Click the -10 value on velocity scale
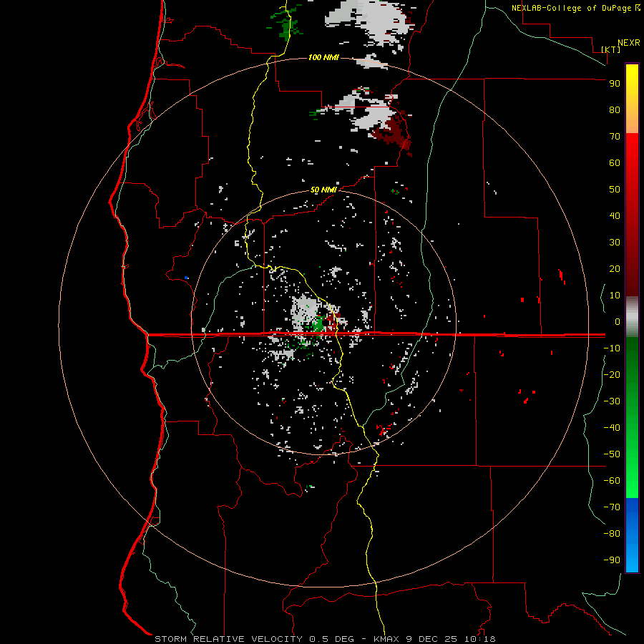Viewport: 644px width, 644px height. click(612, 348)
